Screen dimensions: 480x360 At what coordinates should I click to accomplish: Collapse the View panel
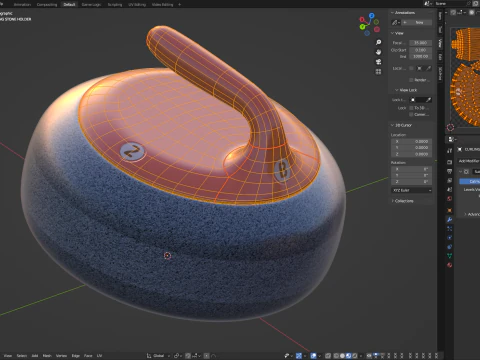point(392,33)
